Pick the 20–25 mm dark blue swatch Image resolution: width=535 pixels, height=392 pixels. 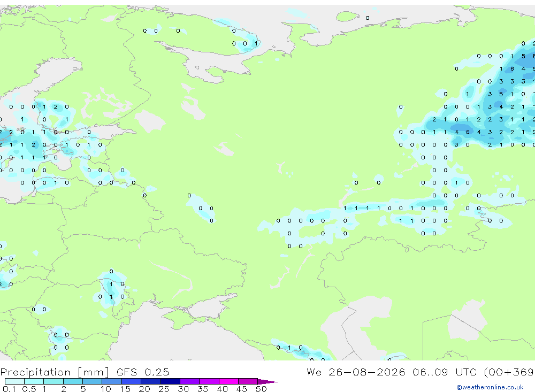(x=150, y=381)
